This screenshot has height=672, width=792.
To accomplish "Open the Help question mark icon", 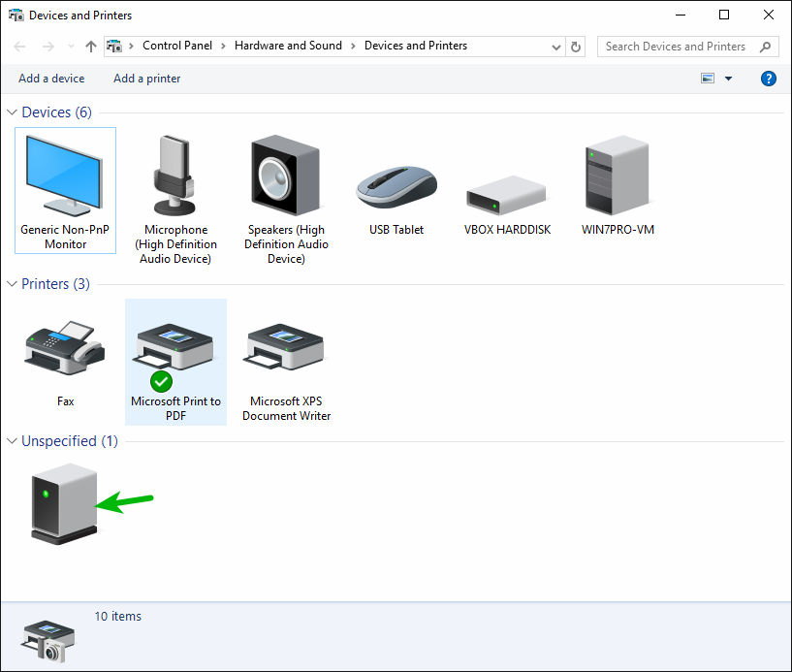I will tap(769, 79).
